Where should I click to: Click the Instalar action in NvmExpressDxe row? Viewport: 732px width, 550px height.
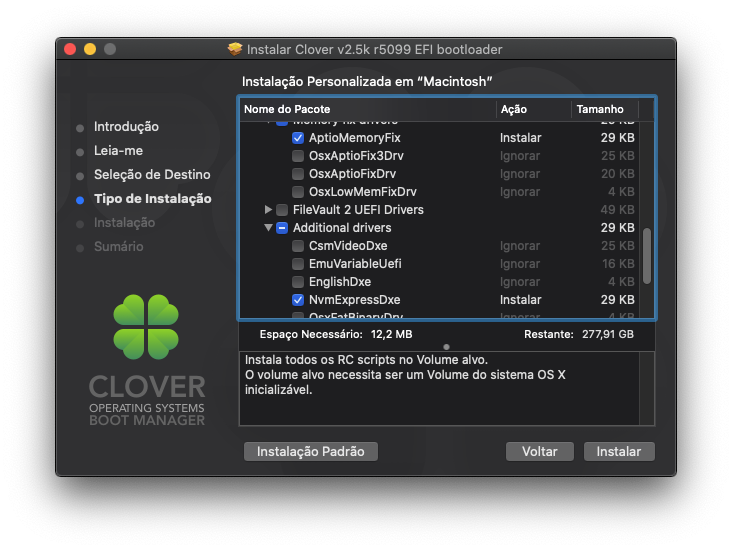tap(521, 300)
